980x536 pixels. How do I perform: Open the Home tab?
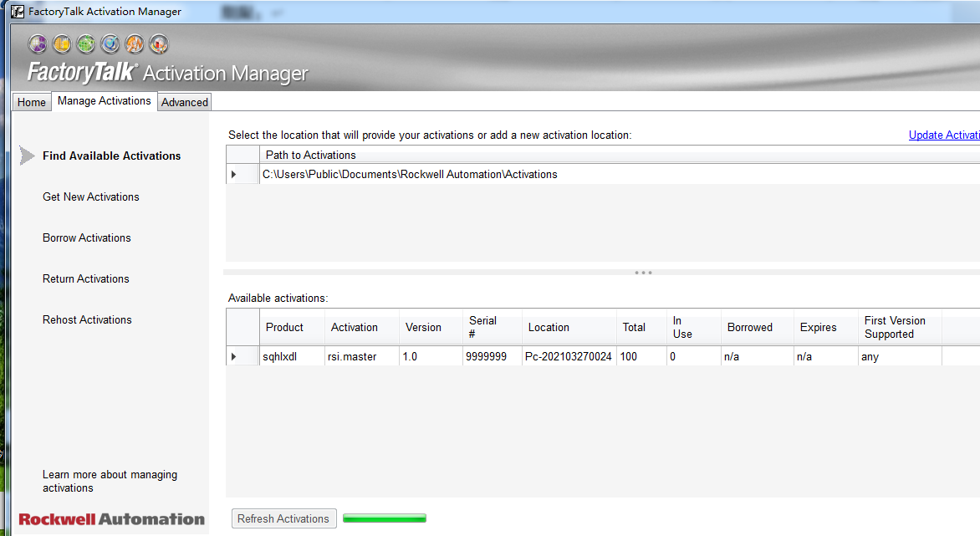32,102
